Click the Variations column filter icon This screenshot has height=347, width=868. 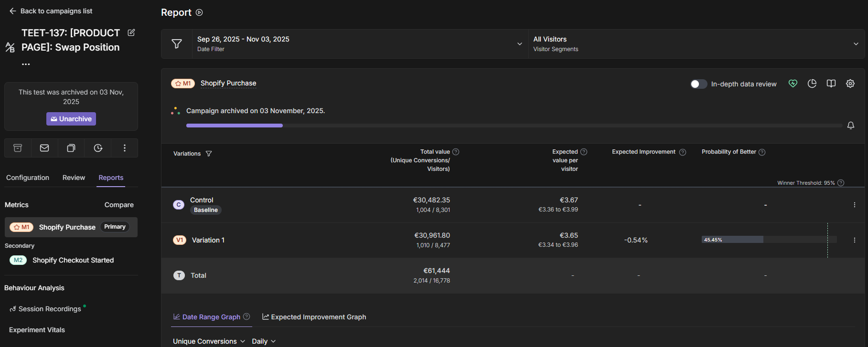point(209,154)
